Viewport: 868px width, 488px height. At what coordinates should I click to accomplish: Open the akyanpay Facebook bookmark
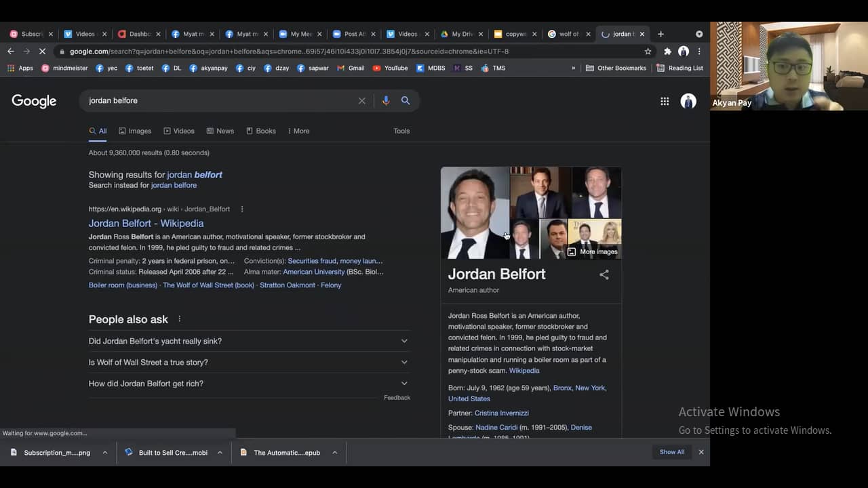tap(209, 68)
